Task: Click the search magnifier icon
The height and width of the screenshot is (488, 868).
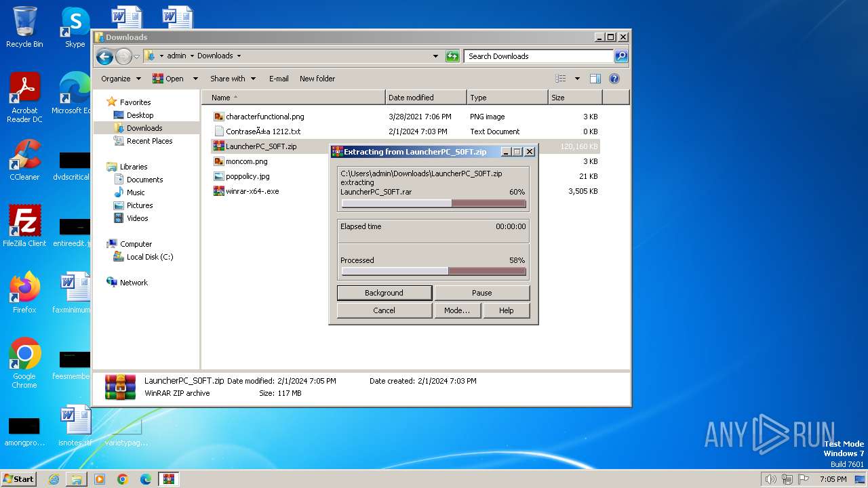Action: click(621, 56)
